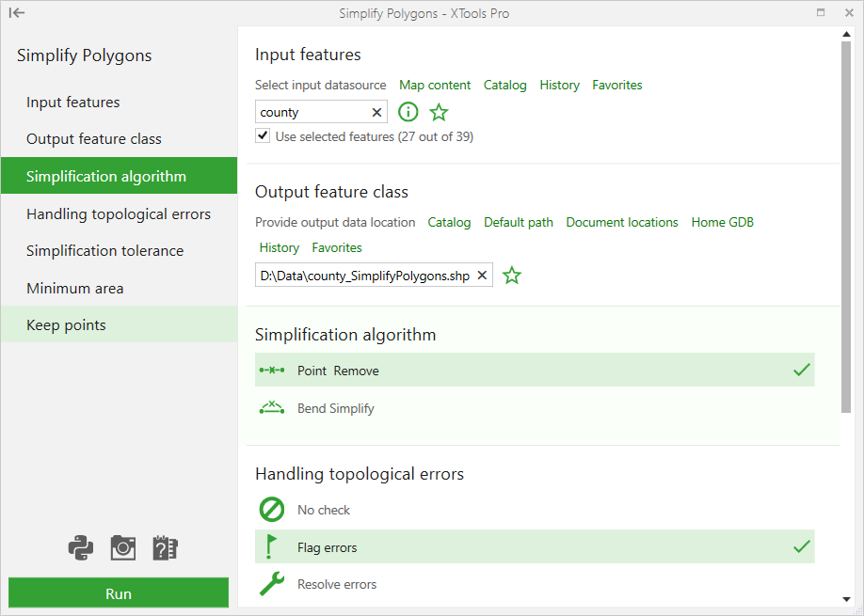Clear the output path field X
This screenshot has width=864, height=616.
click(482, 276)
